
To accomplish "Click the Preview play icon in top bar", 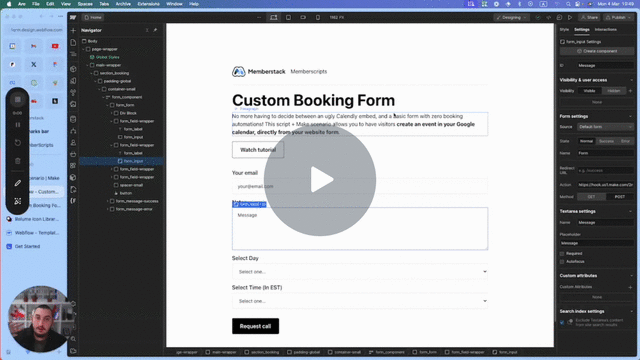I will [x=570, y=18].
